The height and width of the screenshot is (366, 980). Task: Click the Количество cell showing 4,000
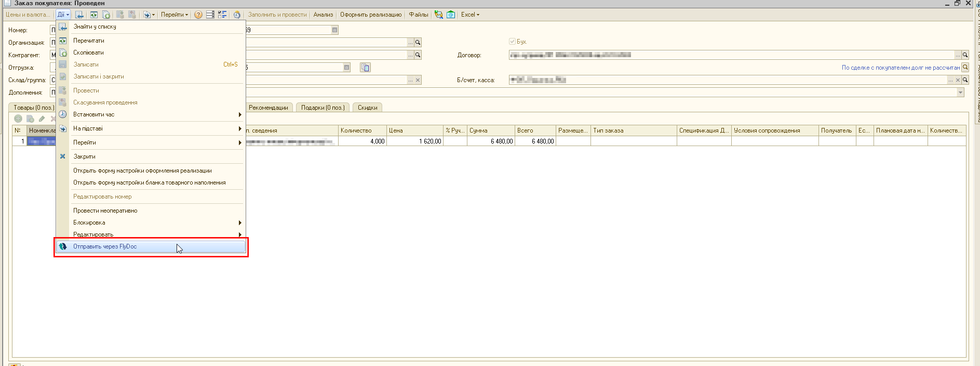click(362, 141)
